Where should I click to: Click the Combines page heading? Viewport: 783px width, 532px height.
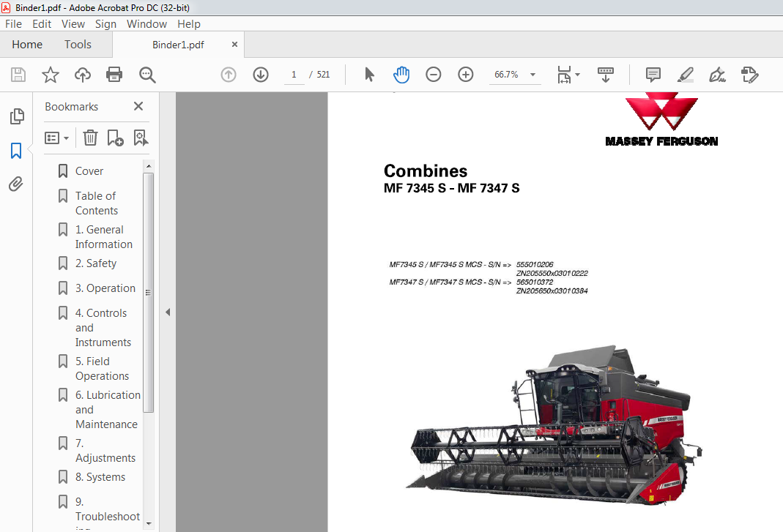[x=426, y=171]
